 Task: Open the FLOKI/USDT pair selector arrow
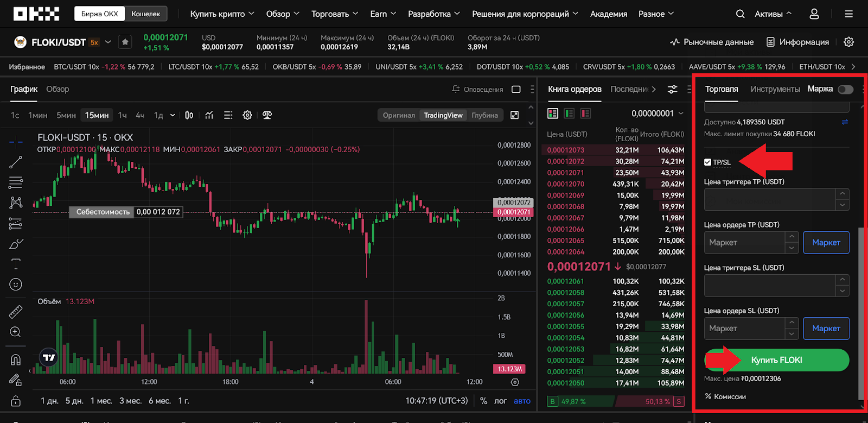(x=108, y=42)
